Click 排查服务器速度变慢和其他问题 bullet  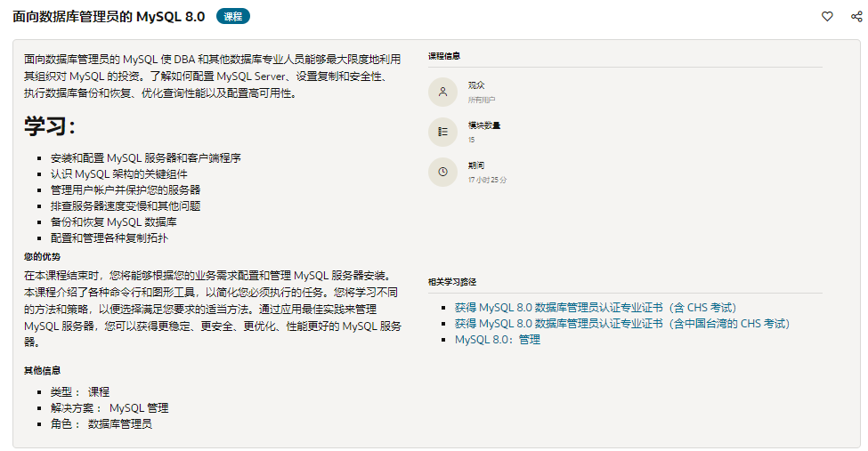coord(126,206)
